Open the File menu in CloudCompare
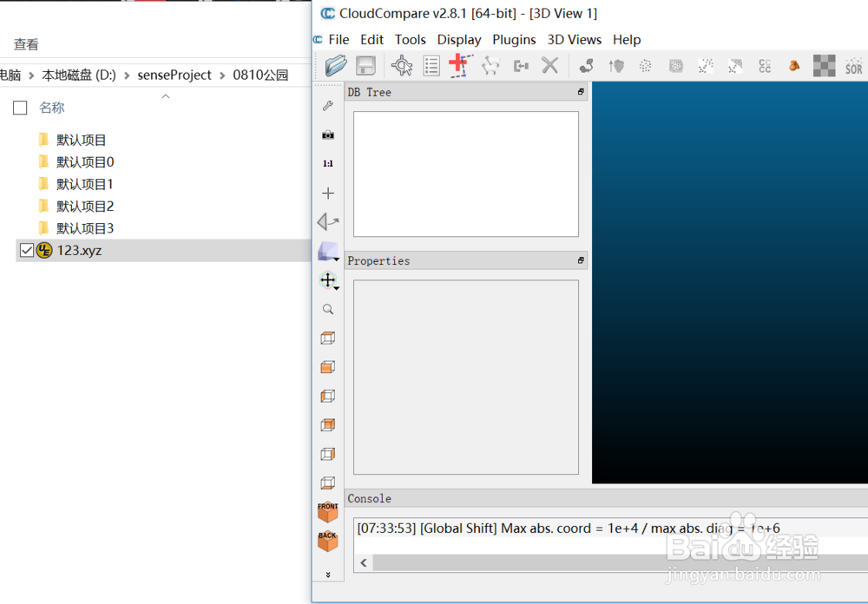This screenshot has height=604, width=868. [x=339, y=40]
